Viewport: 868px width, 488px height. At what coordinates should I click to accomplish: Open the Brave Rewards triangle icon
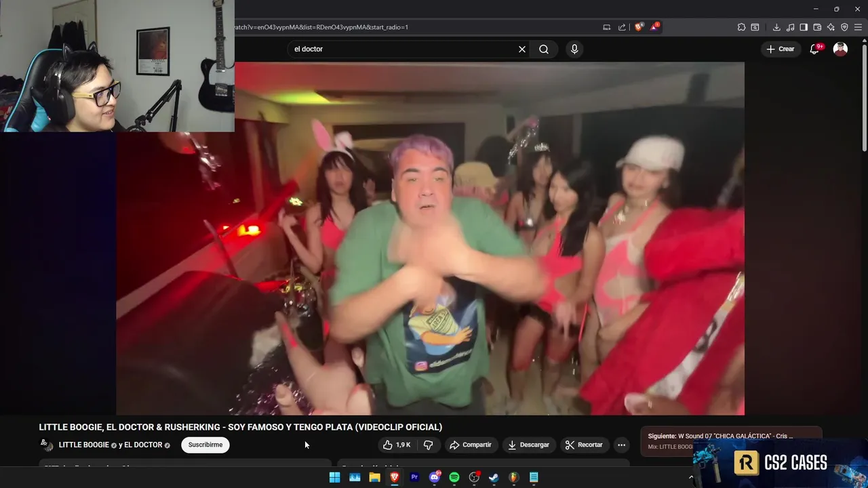coord(654,27)
